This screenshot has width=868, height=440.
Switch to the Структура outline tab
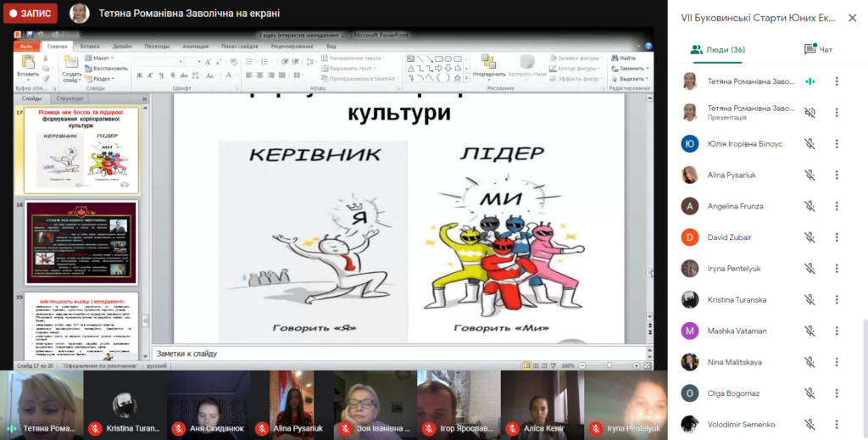(x=70, y=98)
